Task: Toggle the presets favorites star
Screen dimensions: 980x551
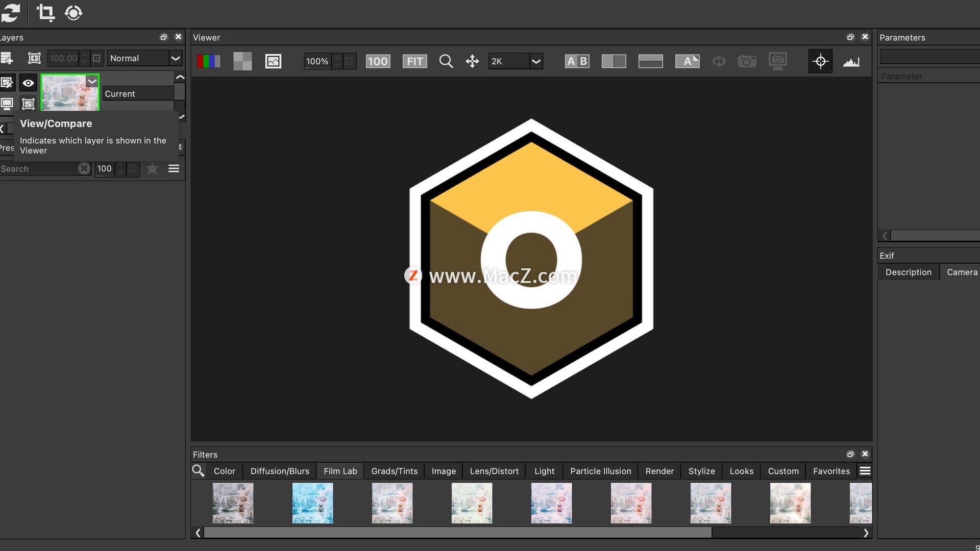Action: [x=152, y=168]
